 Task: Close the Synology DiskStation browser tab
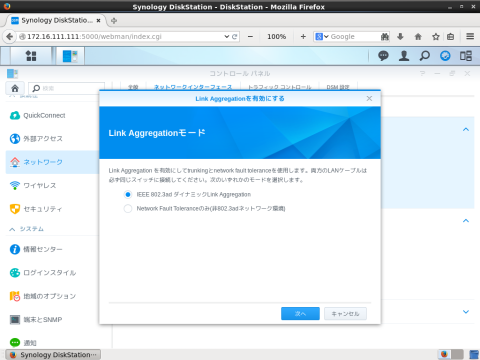pyautogui.click(x=98, y=21)
